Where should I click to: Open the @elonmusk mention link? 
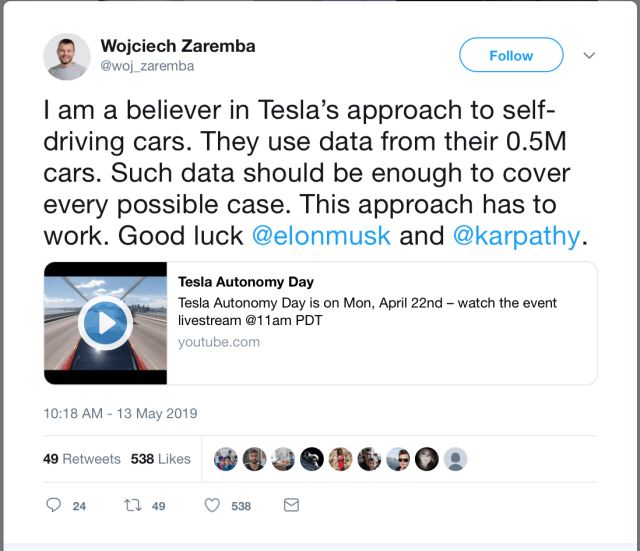coord(320,237)
